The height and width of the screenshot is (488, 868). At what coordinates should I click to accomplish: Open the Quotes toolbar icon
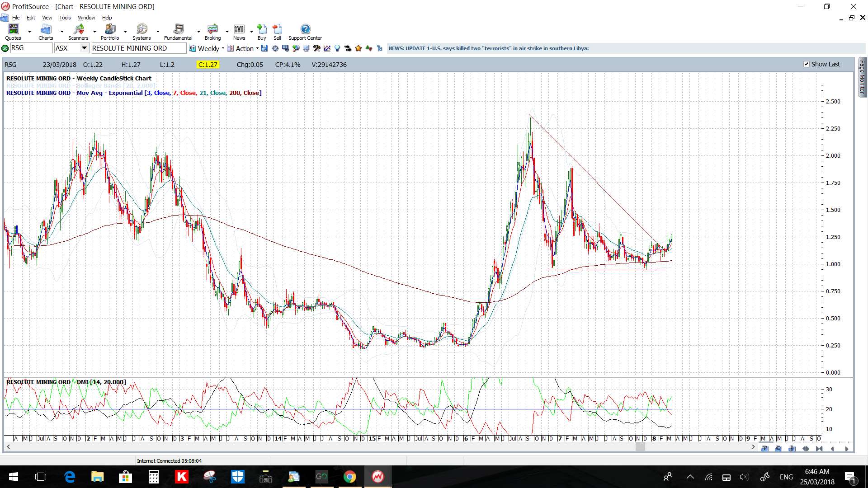click(x=13, y=32)
